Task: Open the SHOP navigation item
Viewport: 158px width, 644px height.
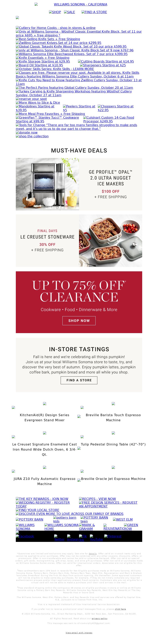Action: [x=55, y=12]
